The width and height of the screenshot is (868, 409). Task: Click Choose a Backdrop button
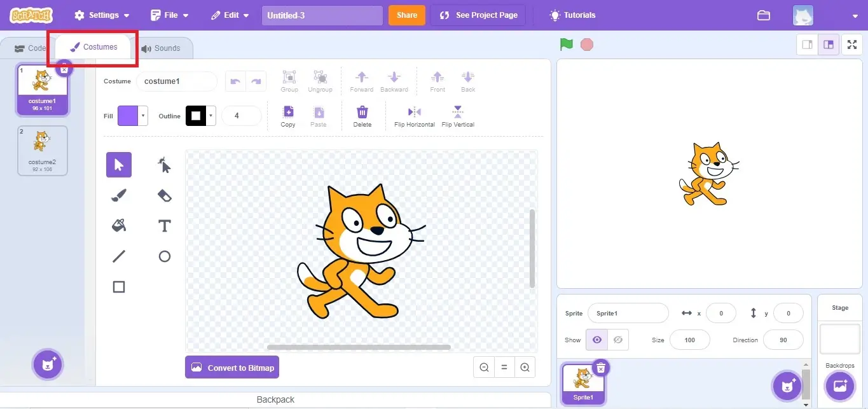click(839, 385)
